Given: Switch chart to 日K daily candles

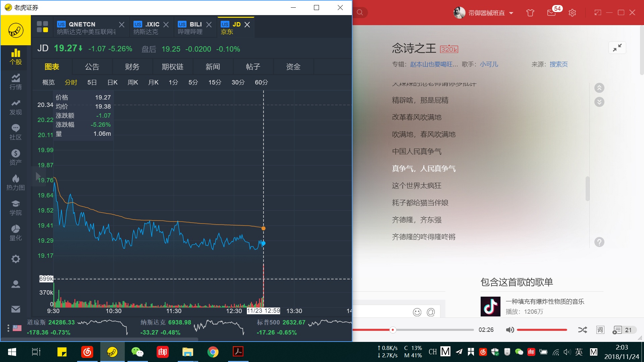Looking at the screenshot, I should coord(112,82).
